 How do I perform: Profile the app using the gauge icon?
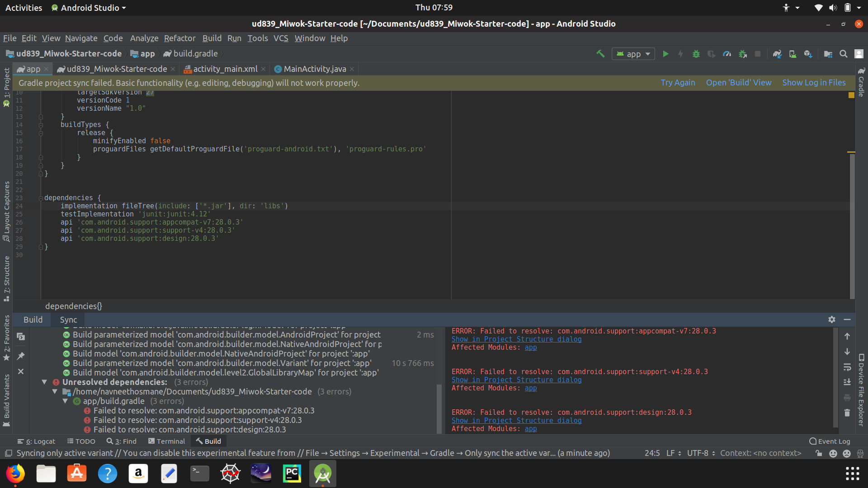(727, 54)
